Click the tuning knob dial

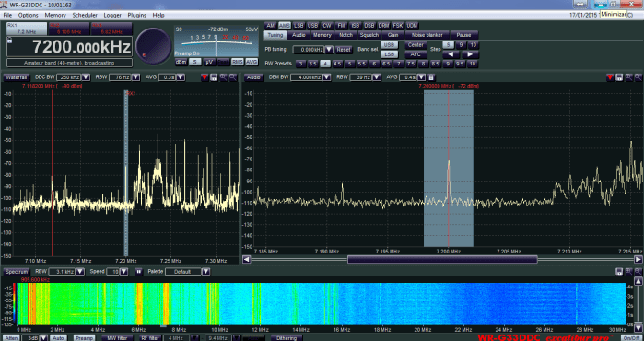pos(154,45)
